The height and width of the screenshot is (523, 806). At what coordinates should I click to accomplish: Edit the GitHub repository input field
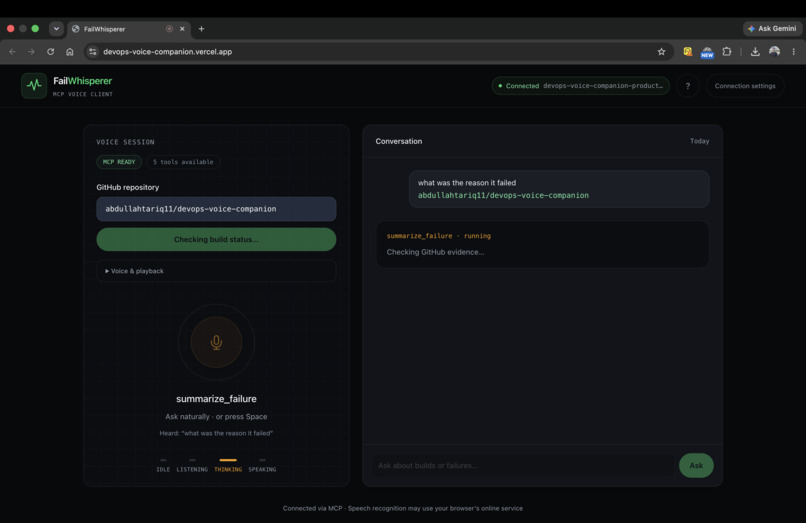pyautogui.click(x=216, y=209)
